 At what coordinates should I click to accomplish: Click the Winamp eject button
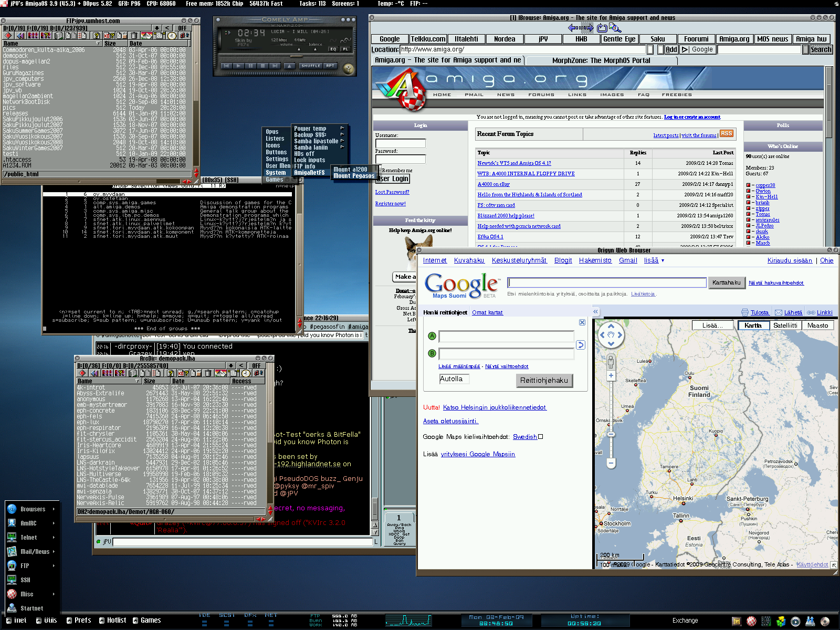290,66
